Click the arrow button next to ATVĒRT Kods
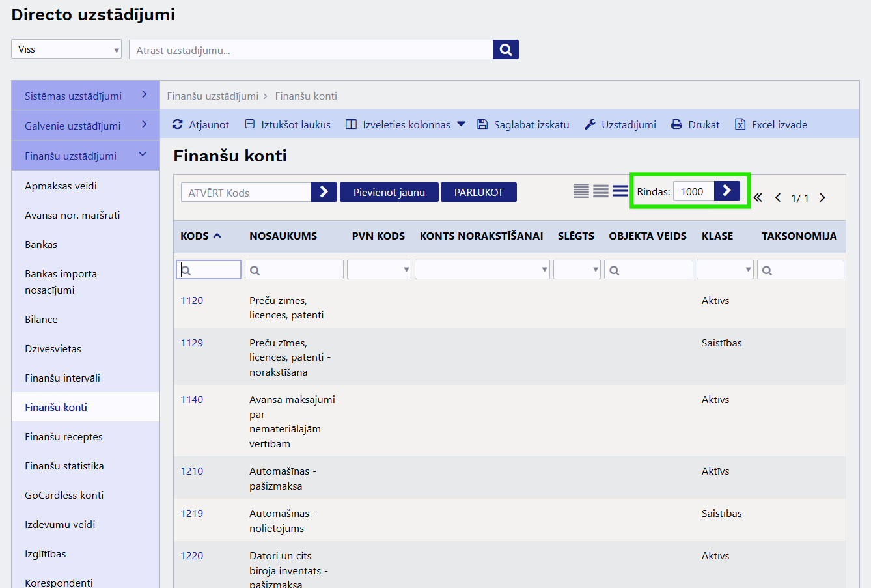 coord(324,192)
